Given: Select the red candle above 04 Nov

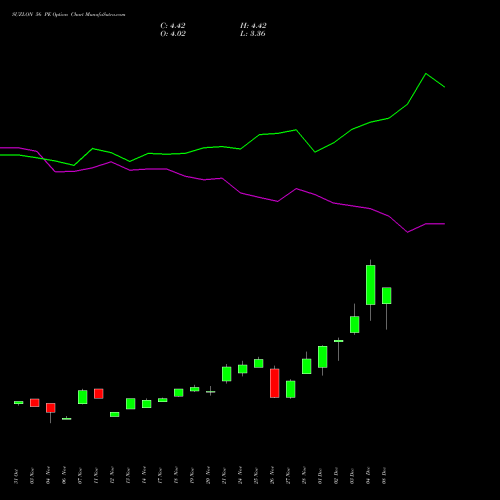Looking at the screenshot, I should pyautogui.click(x=51, y=408).
